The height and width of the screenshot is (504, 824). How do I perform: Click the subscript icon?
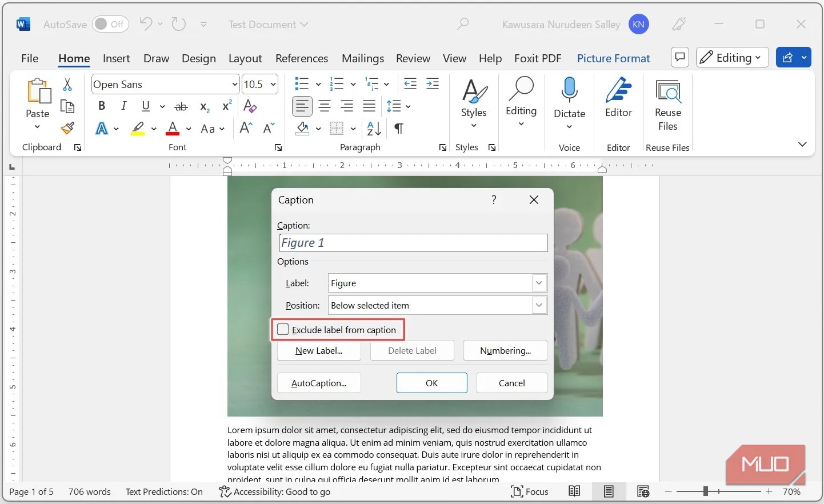203,106
